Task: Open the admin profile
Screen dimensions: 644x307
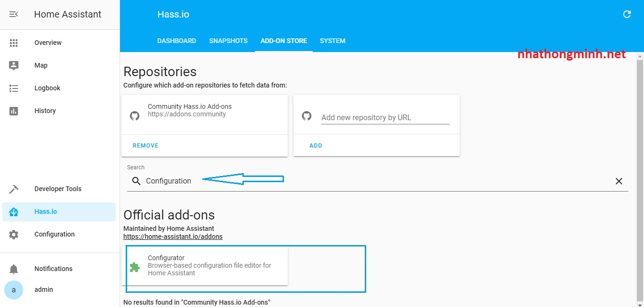Action: coord(59,289)
